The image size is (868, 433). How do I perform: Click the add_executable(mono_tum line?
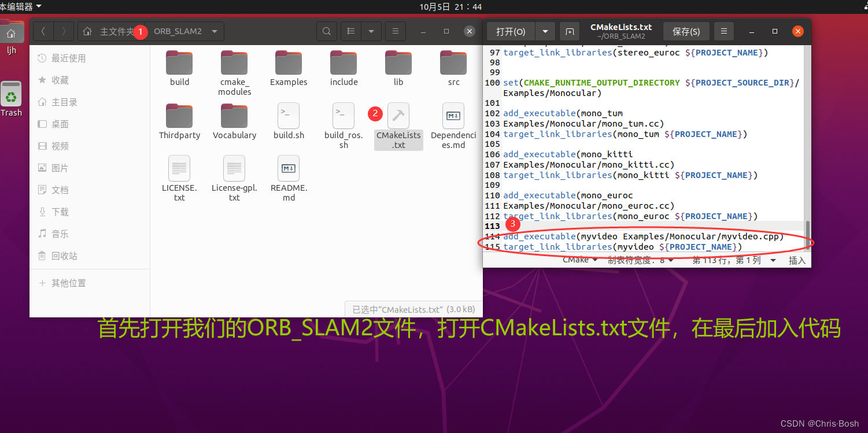(x=563, y=113)
